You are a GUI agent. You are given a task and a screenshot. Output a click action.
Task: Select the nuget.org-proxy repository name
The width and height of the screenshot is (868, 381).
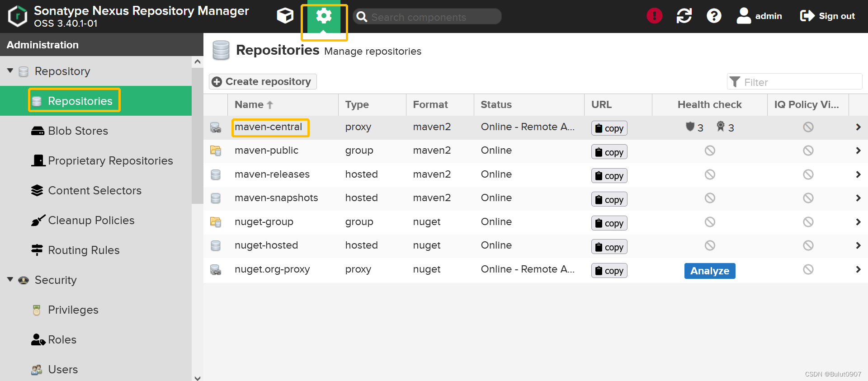point(272,269)
